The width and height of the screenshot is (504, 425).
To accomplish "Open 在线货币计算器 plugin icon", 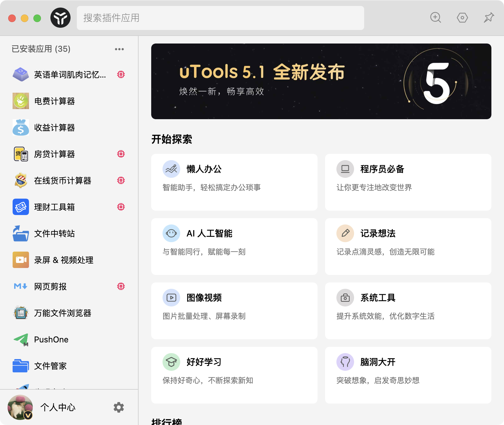I will [21, 180].
